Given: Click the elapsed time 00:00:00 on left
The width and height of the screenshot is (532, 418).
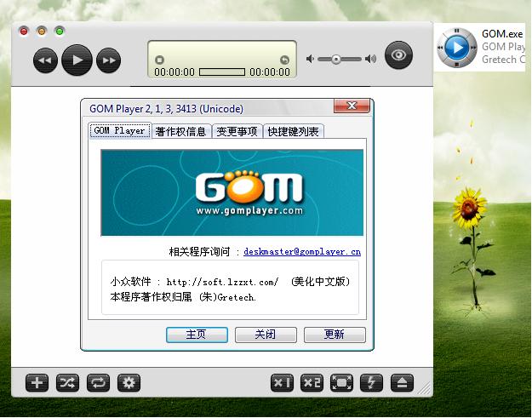Looking at the screenshot, I should click(174, 72).
